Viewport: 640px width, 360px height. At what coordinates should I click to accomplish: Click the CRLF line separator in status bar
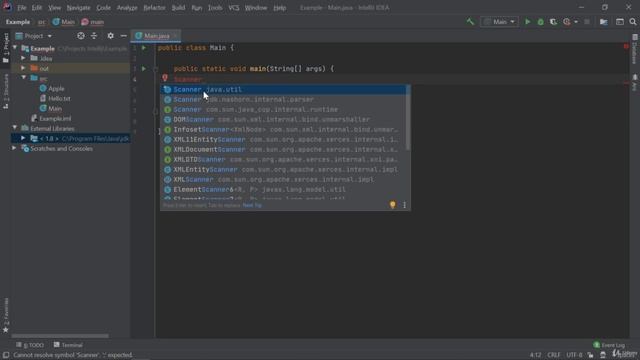pos(553,355)
